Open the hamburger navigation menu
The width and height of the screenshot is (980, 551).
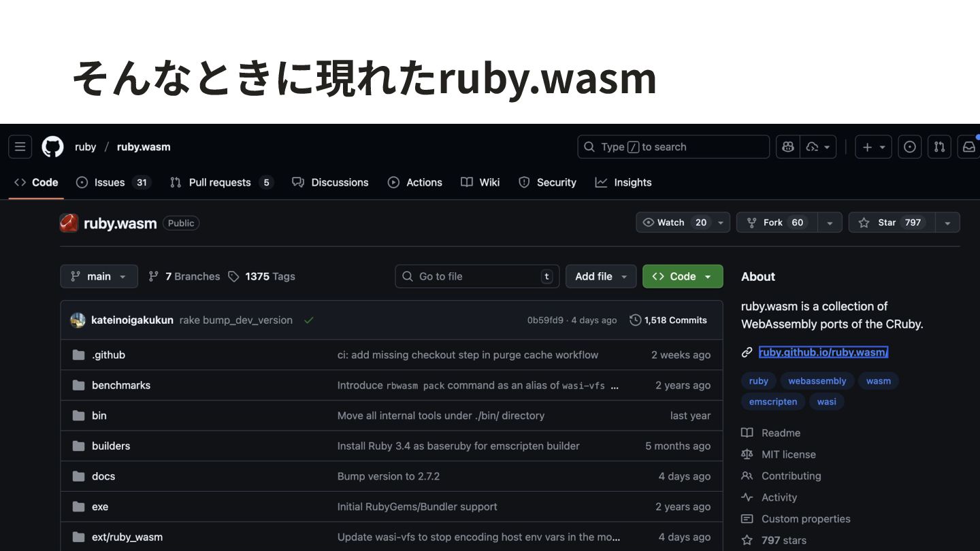(20, 147)
